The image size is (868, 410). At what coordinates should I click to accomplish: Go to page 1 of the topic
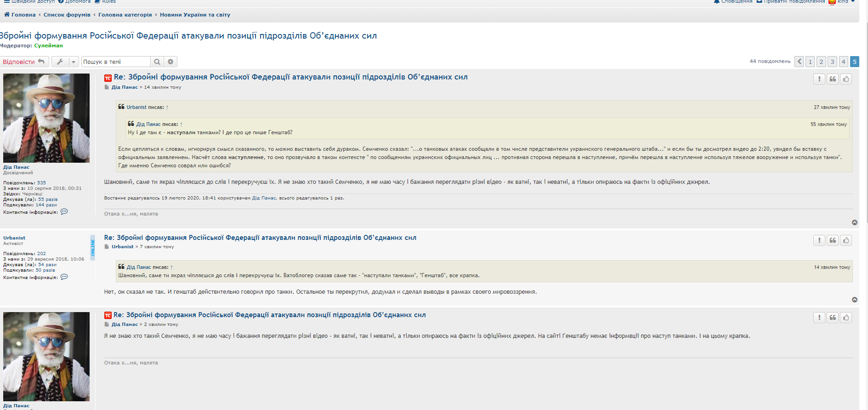(810, 62)
